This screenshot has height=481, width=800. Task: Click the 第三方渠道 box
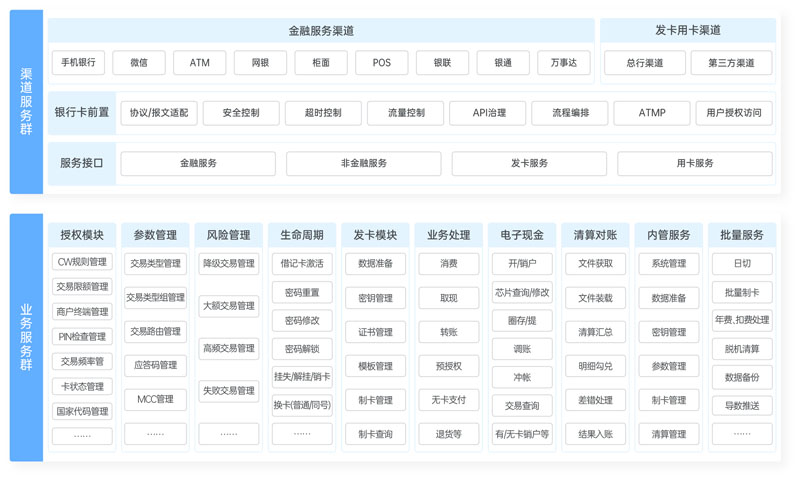[x=731, y=63]
